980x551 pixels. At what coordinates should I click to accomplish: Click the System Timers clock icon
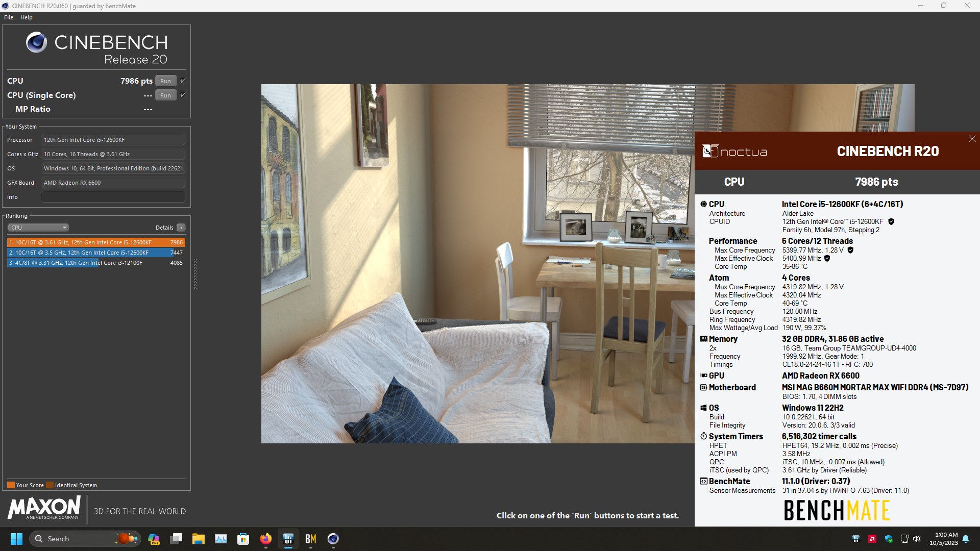tap(703, 436)
